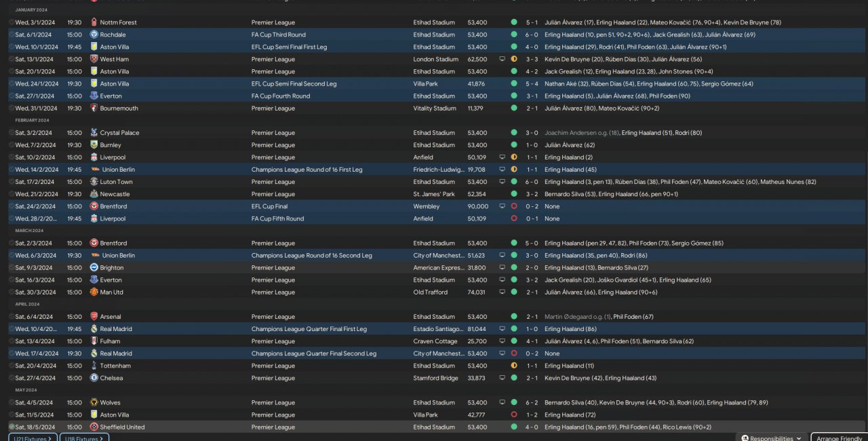Toggle the check circle beside Sat, 6/1/2024
The height and width of the screenshot is (441, 868).
[x=12, y=35]
